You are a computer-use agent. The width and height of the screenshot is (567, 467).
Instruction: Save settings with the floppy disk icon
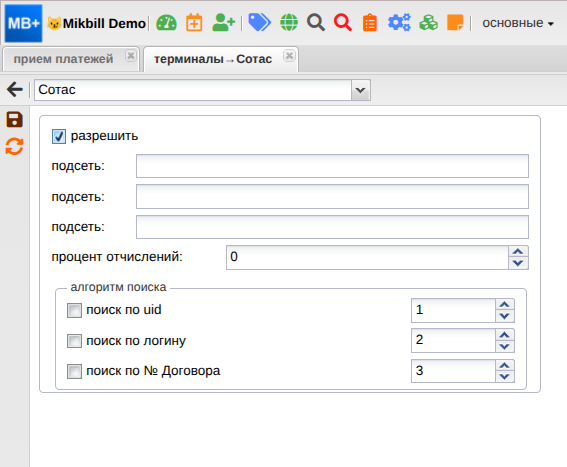click(14, 119)
